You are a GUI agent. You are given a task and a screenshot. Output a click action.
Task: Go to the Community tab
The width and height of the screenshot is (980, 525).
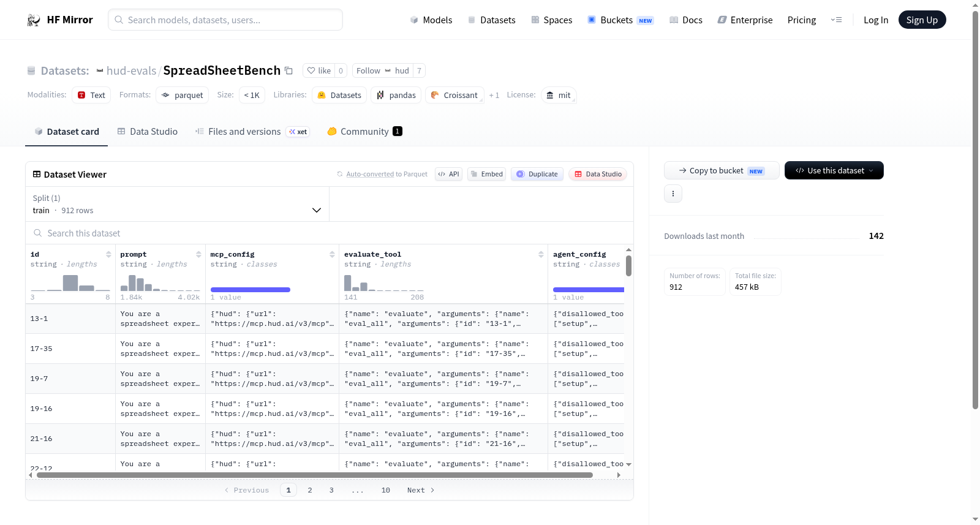coord(364,132)
